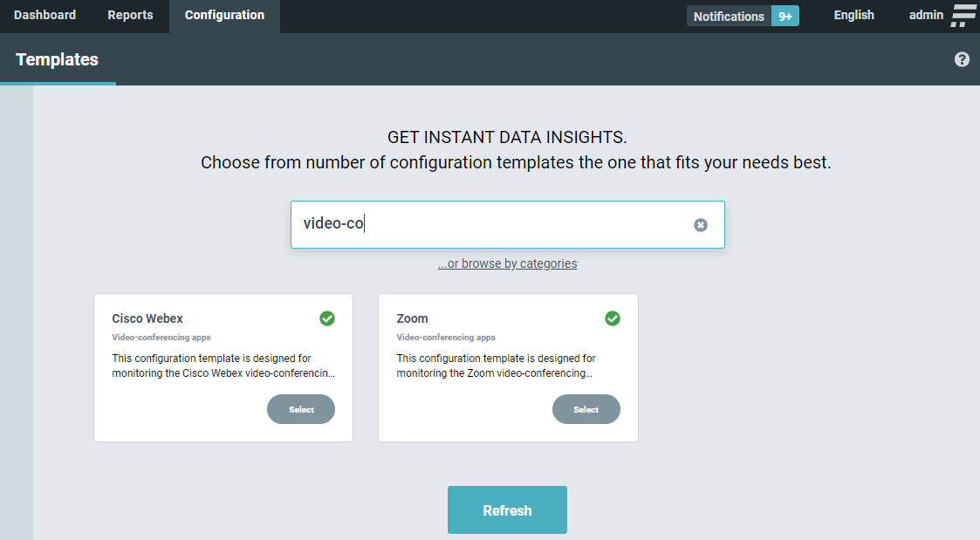Screen dimensions: 980x540
Task: Open the help question mark icon
Action: click(x=962, y=59)
